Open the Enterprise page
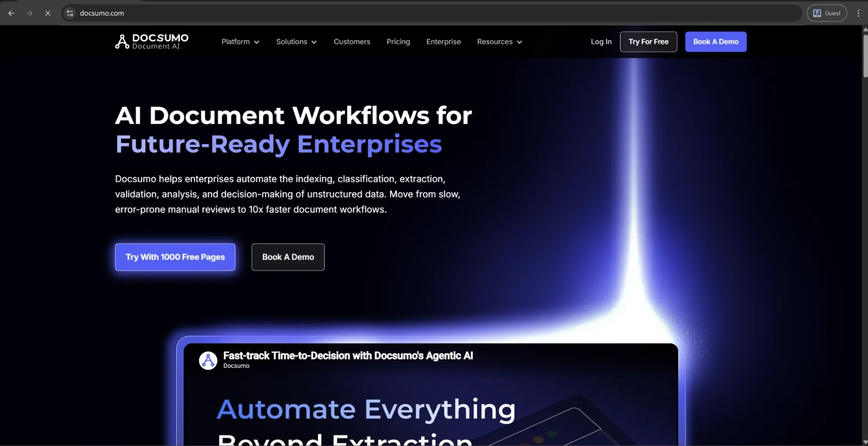The image size is (868, 446). [x=443, y=42]
